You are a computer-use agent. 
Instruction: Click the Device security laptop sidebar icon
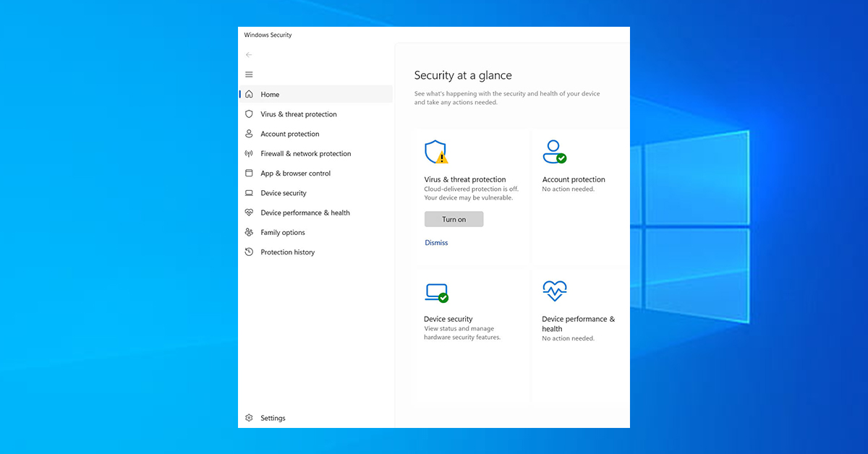pos(249,193)
